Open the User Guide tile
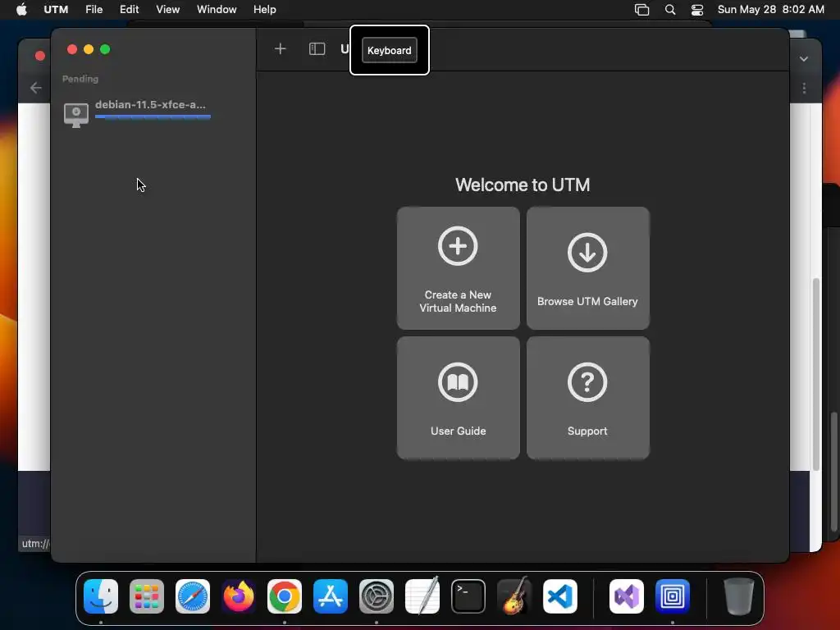840x630 pixels. point(458,398)
